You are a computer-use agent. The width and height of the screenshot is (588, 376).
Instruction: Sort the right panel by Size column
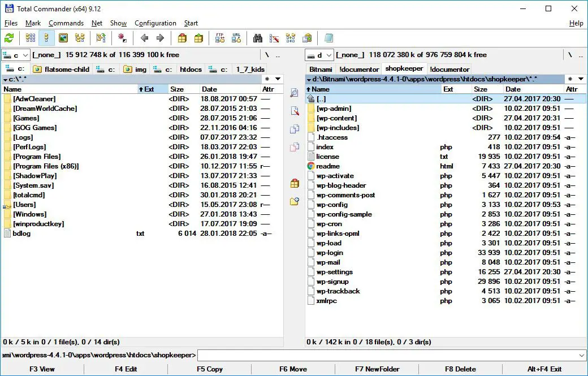pyautogui.click(x=487, y=89)
